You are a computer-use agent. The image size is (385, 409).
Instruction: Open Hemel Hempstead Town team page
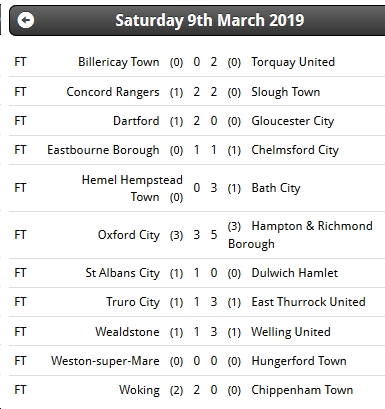point(132,188)
